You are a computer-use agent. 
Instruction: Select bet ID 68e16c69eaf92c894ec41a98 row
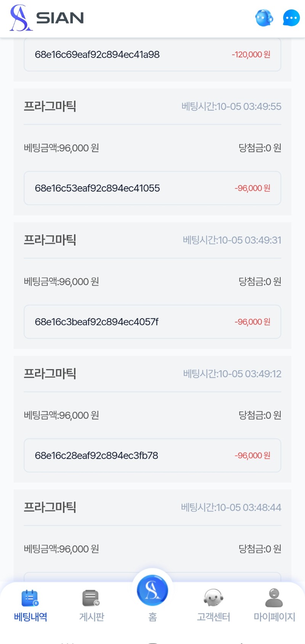(152, 55)
